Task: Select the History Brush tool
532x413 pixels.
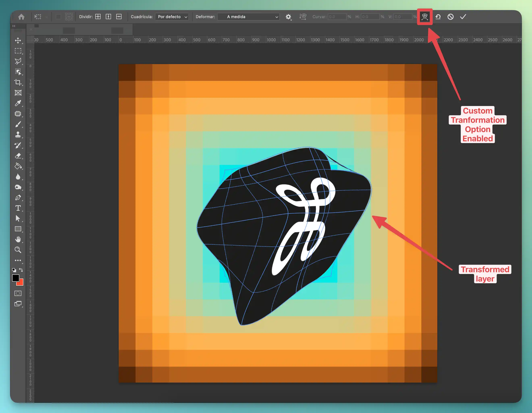Action: (18, 145)
